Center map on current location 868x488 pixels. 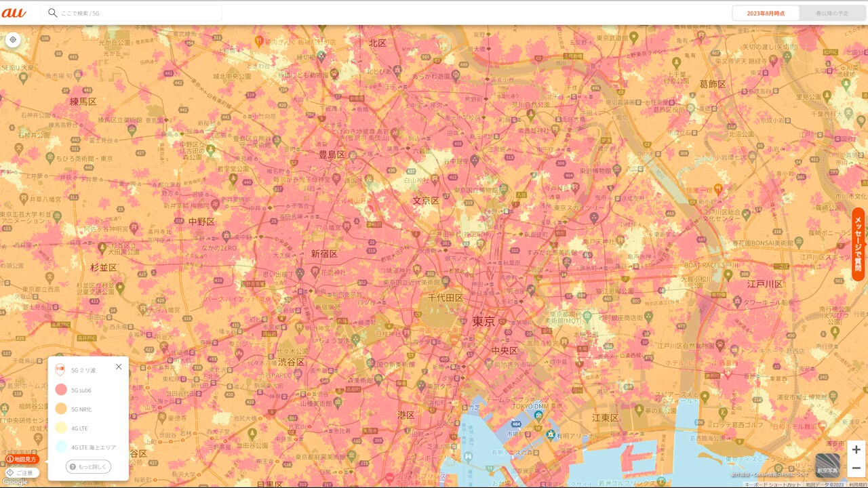point(13,40)
